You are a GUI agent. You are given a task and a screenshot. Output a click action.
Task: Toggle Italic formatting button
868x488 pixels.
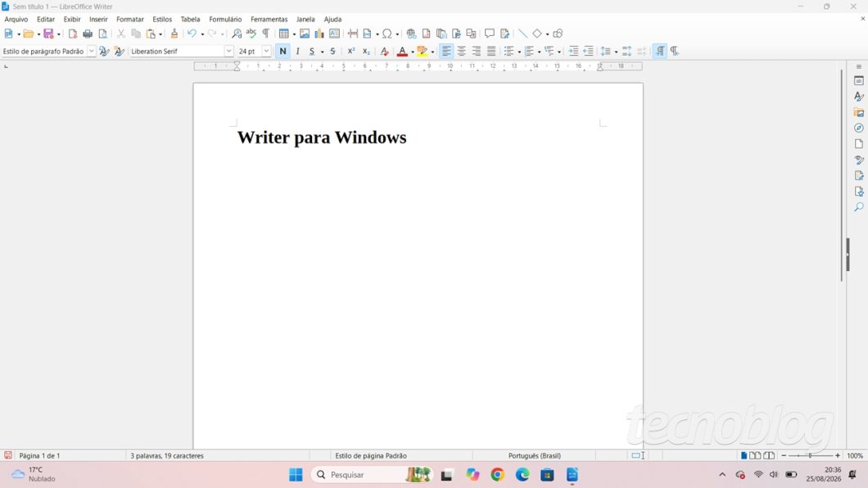[x=298, y=51]
